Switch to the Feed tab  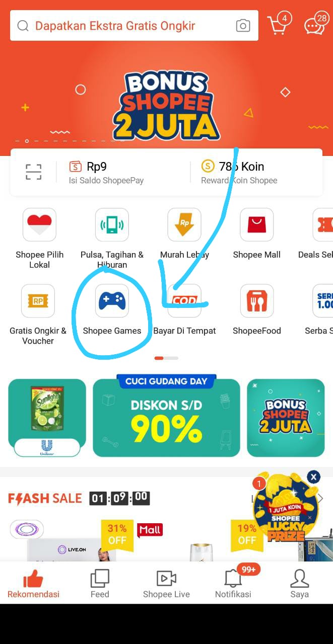coord(100,584)
